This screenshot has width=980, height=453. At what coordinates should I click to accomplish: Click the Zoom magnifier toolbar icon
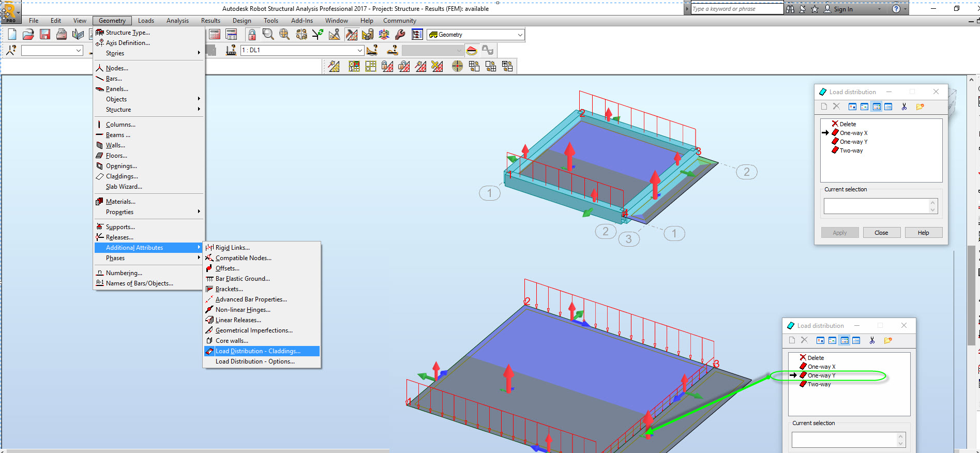tap(268, 35)
